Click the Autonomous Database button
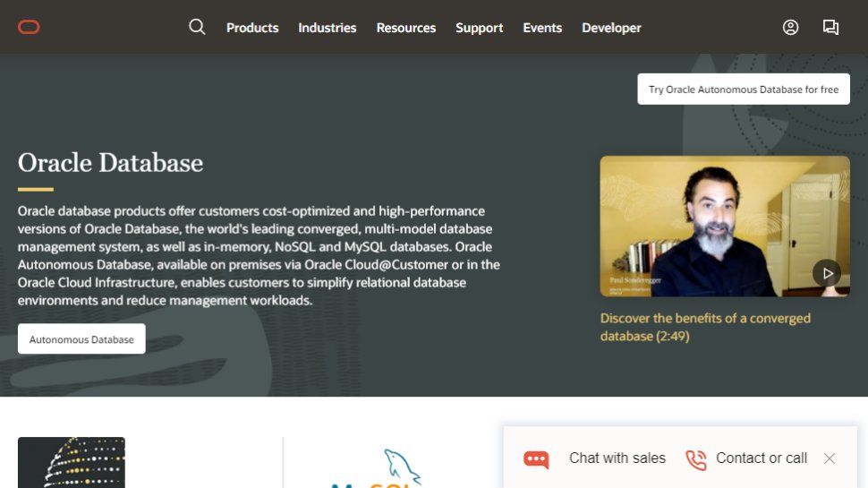The width and height of the screenshot is (868, 488). point(81,339)
